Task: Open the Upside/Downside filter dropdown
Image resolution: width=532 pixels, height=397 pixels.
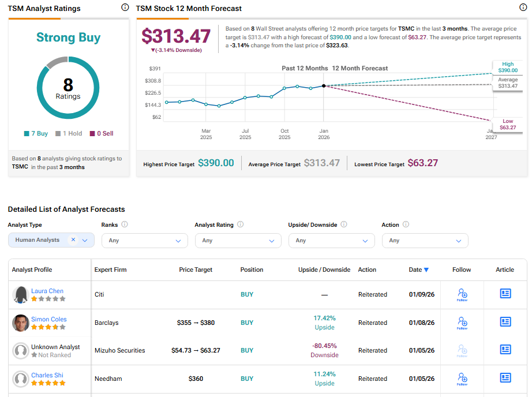Action: (331, 241)
